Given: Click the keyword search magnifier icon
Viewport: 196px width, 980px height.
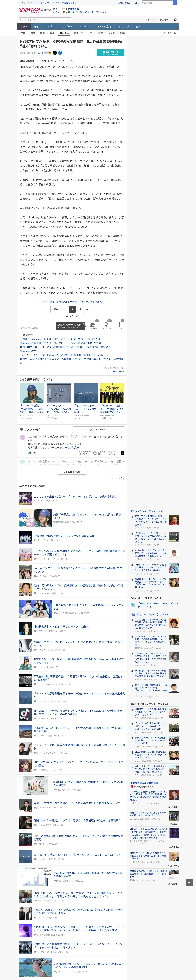Looking at the screenshot, I should [68, 20].
